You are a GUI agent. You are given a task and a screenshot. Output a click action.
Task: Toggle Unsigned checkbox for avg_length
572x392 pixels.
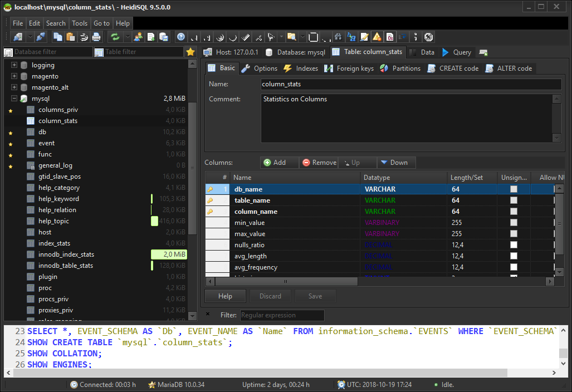[x=514, y=256]
